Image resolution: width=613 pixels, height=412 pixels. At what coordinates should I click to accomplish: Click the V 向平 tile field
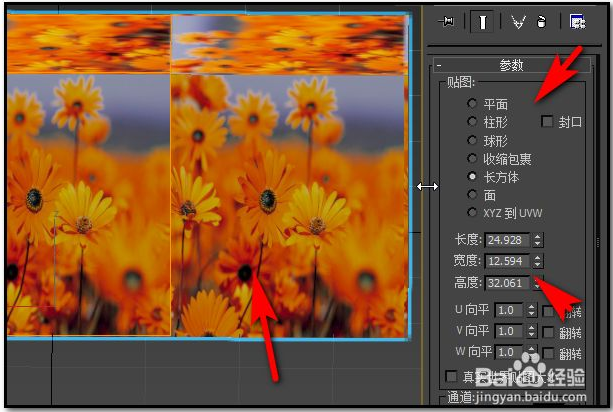pyautogui.click(x=509, y=331)
